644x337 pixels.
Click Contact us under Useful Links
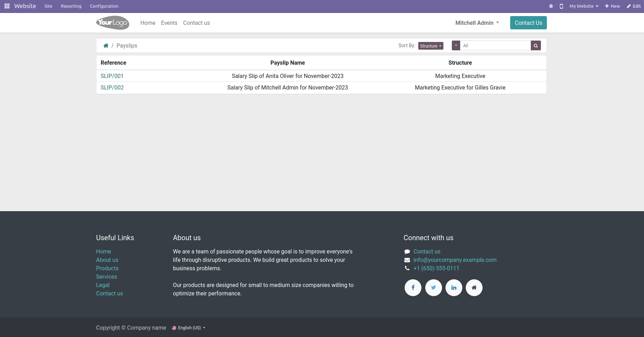click(109, 293)
